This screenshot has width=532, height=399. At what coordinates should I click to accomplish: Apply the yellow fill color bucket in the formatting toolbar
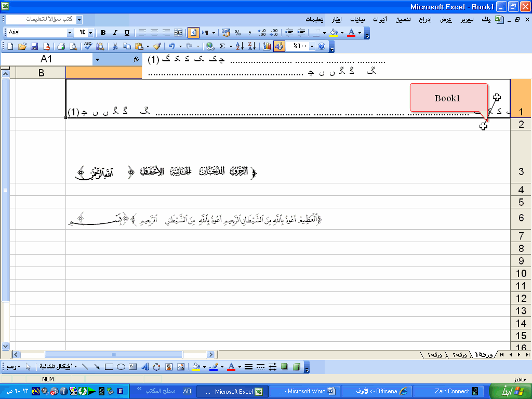334,33
